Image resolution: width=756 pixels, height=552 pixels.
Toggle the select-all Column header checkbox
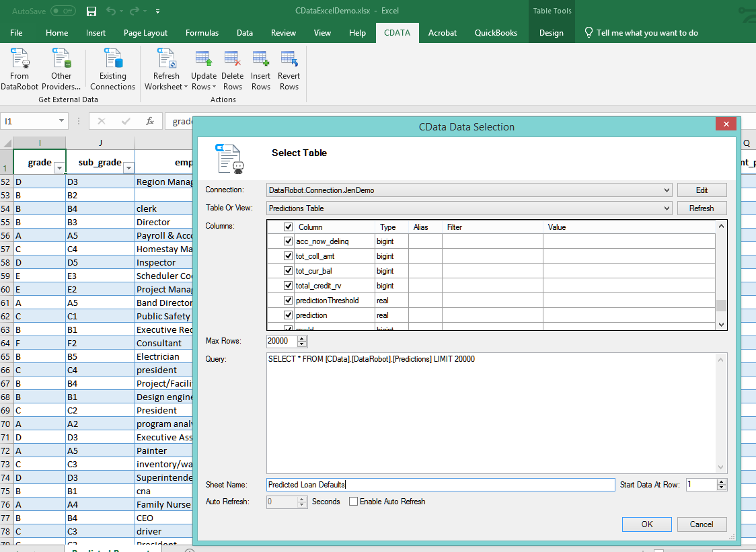pos(289,227)
